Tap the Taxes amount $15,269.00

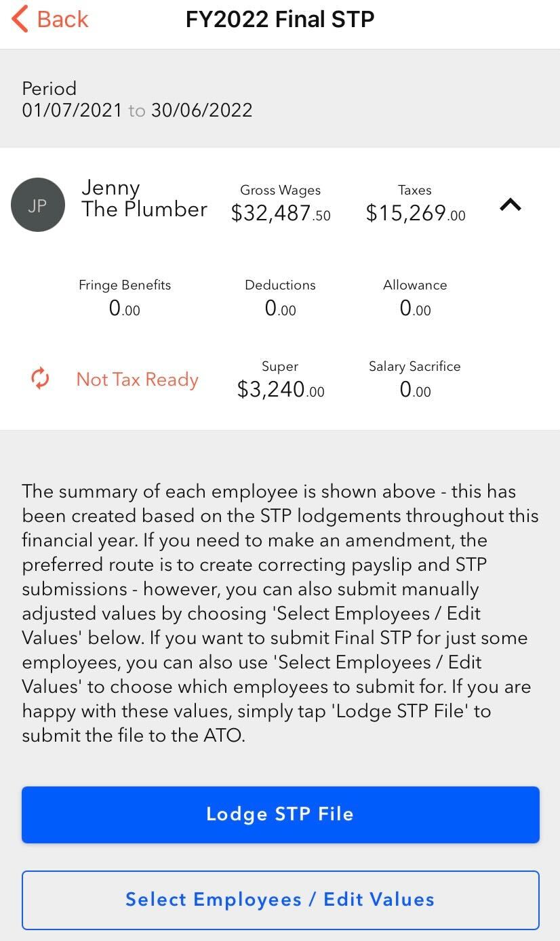[415, 213]
